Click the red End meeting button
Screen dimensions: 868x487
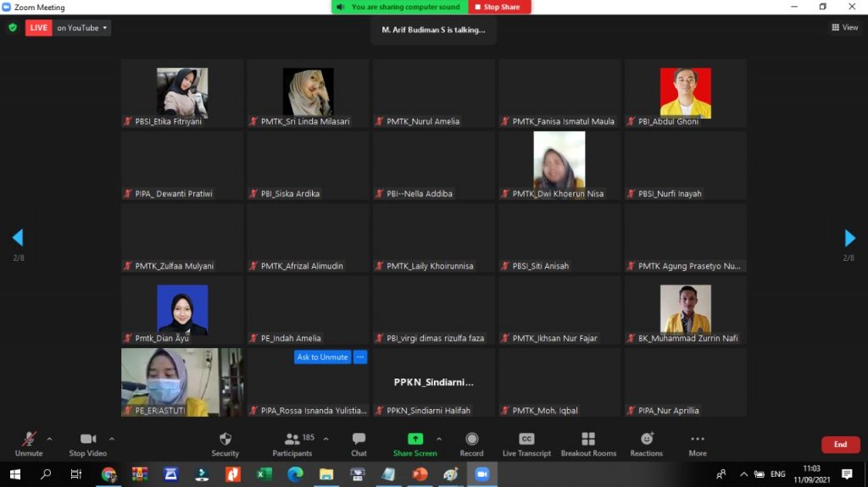click(840, 445)
